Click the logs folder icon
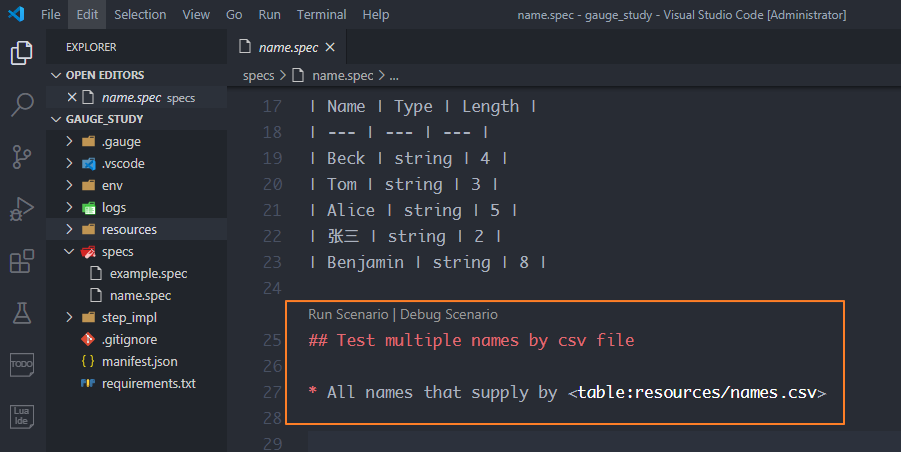 88,207
